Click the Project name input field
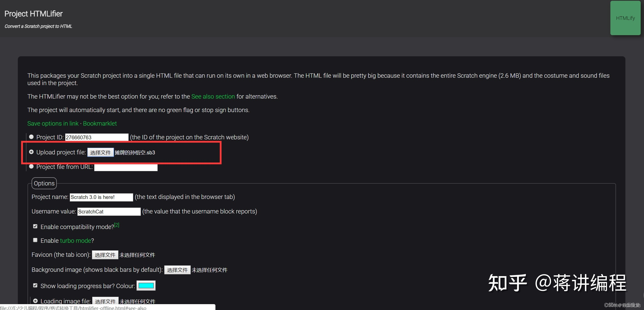Viewport: 644px width, 310px height. [x=101, y=197]
